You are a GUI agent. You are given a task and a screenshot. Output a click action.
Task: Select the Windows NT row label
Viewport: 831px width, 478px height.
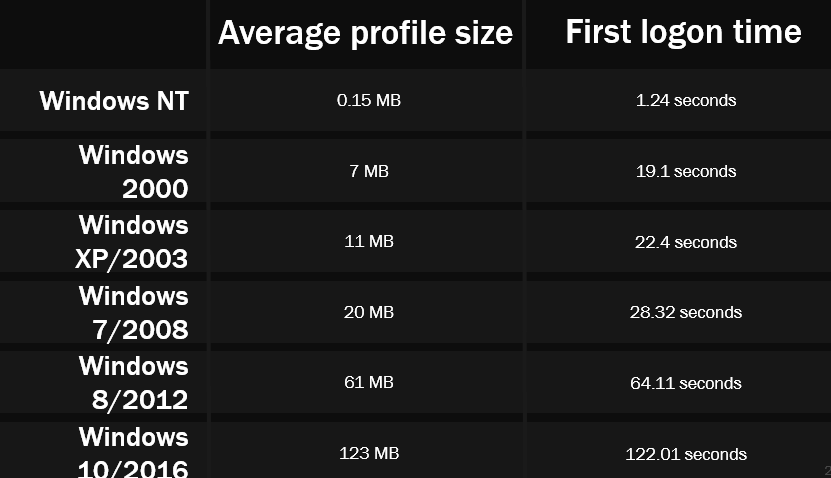pos(114,101)
